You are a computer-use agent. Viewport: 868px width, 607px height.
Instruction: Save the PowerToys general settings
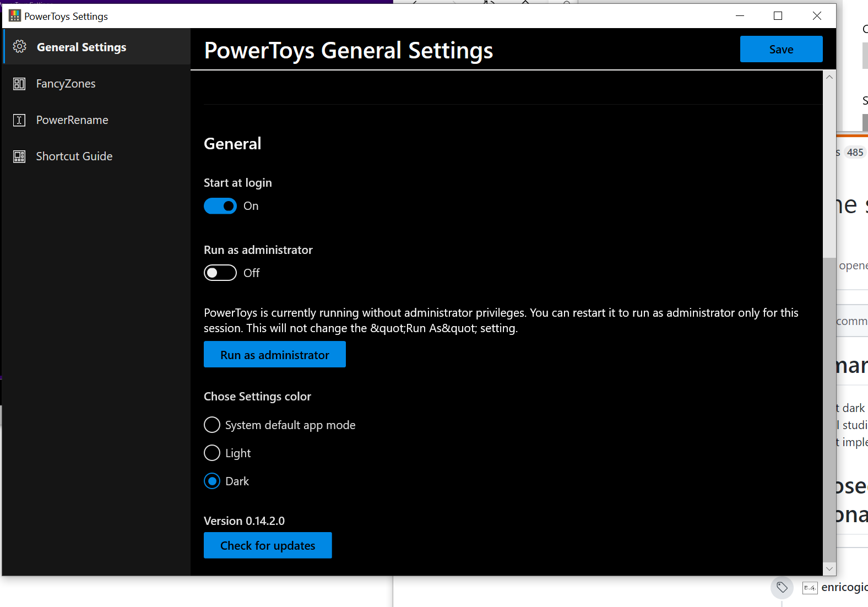point(782,49)
